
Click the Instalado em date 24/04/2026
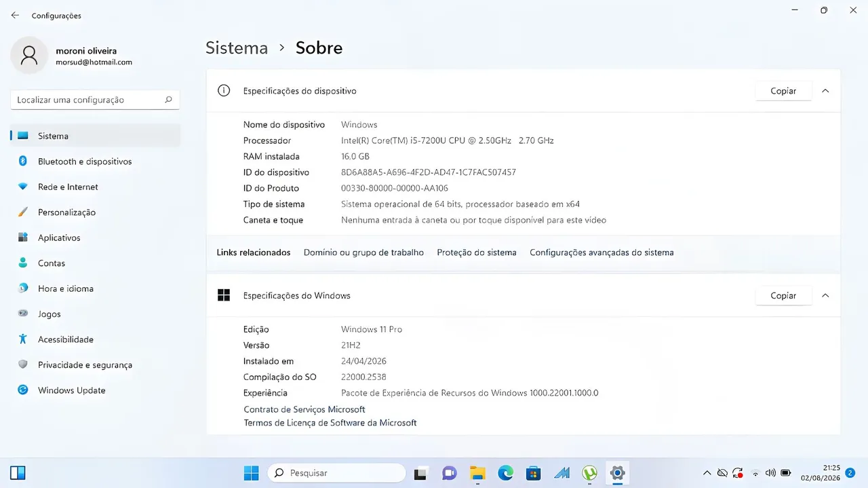[363, 361]
